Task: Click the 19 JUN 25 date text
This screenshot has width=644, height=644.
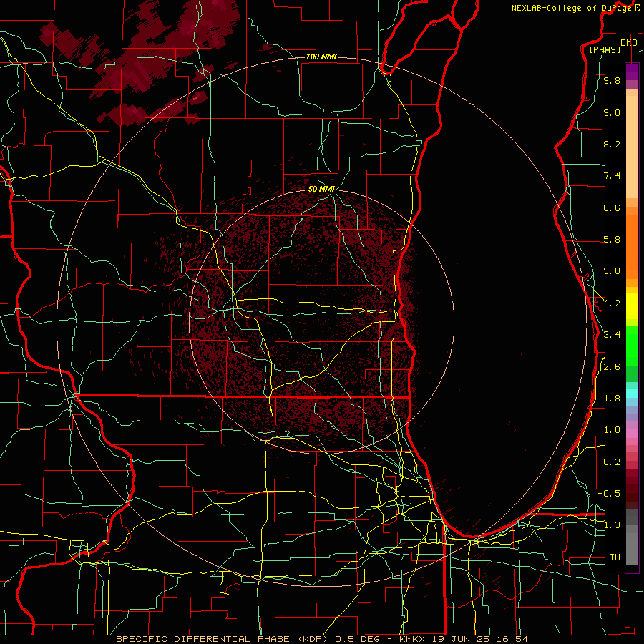Action: tap(462, 639)
